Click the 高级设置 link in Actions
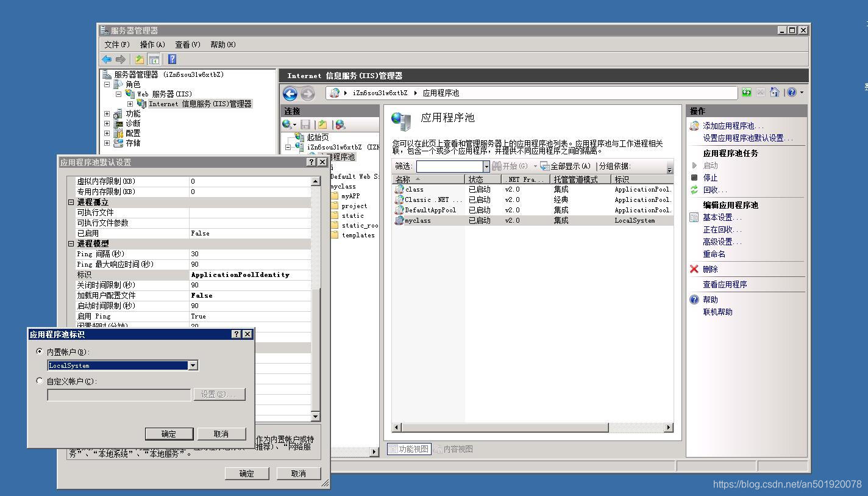This screenshot has width=868, height=496. [x=722, y=242]
